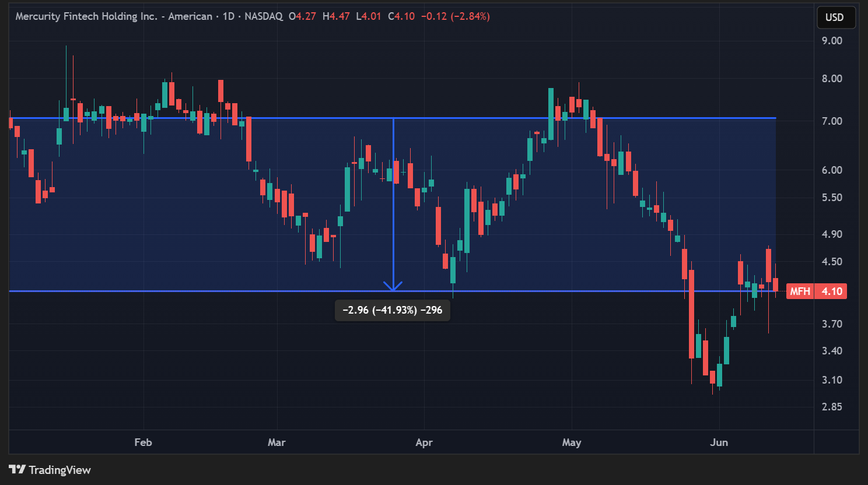Click the H4.47 high value in legend

[336, 16]
